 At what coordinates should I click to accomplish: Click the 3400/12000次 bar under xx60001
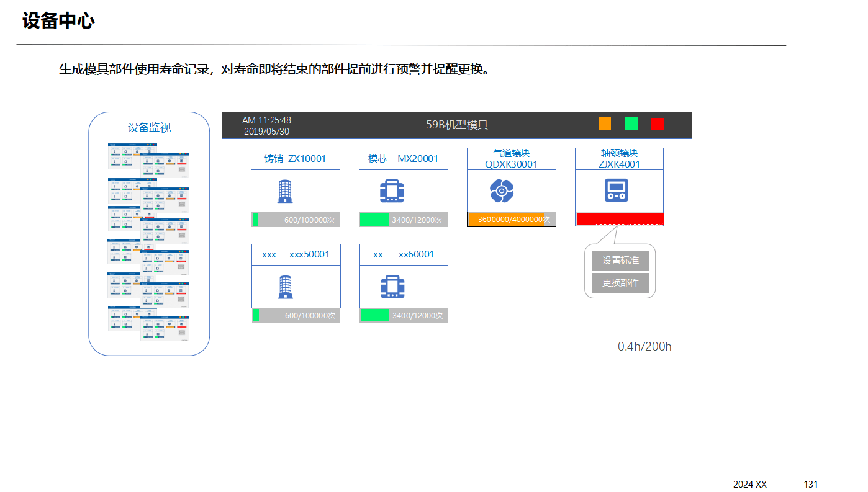pyautogui.click(x=404, y=315)
